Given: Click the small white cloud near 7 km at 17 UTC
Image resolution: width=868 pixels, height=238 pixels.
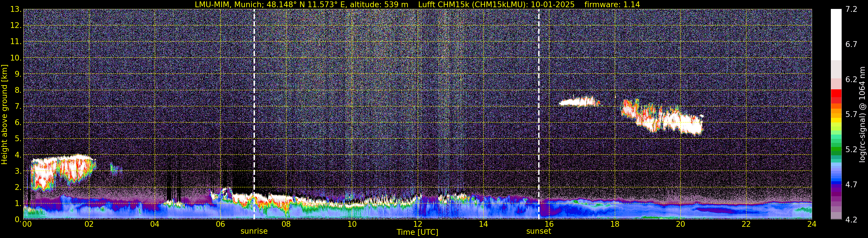Looking at the screenshot, I should pyautogui.click(x=579, y=101).
